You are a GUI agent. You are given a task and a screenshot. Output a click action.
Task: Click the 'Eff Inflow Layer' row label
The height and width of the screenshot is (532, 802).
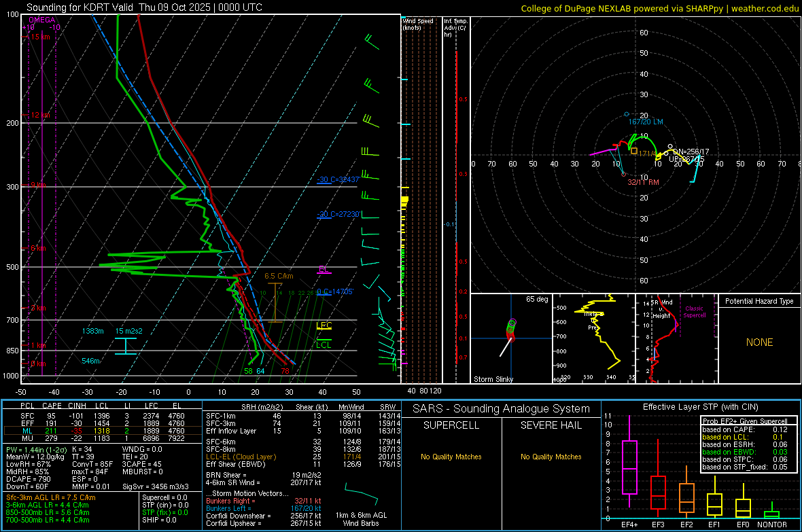(230, 431)
